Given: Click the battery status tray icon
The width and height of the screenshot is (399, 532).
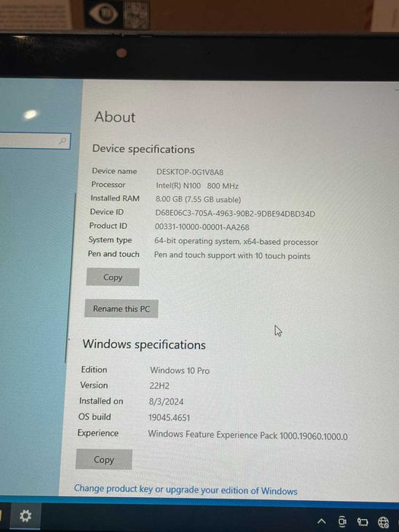Looking at the screenshot, I should (363, 522).
